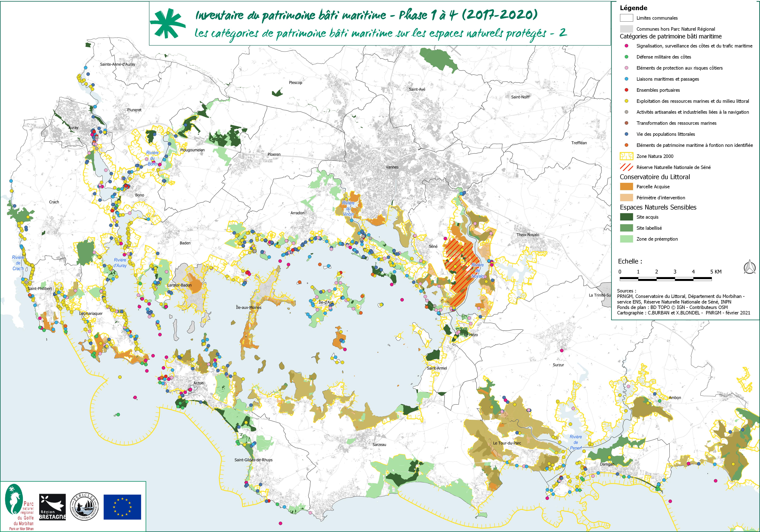Viewport: 760px width, 532px height.
Task: Click the Zone de préemption light green swatch
Action: 626,239
